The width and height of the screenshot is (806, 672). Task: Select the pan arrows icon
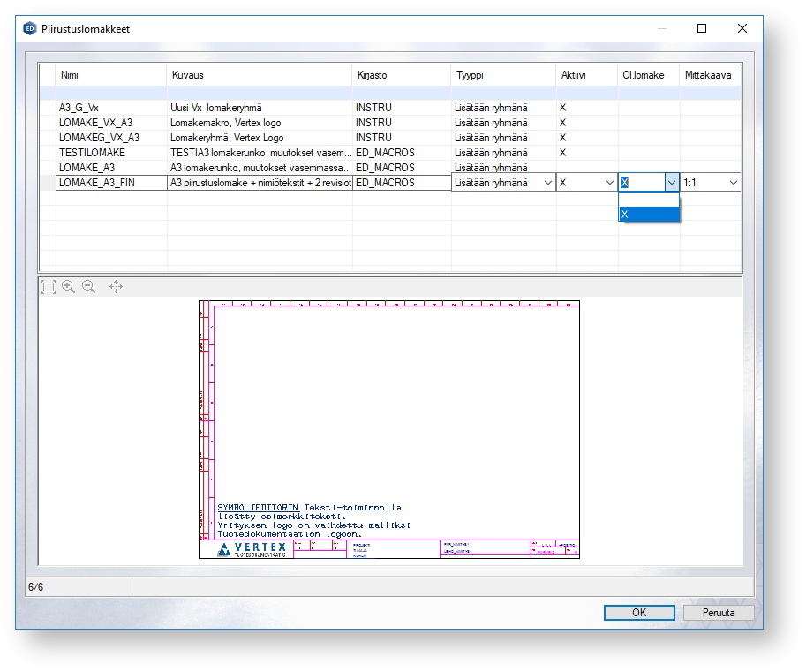pyautogui.click(x=116, y=286)
